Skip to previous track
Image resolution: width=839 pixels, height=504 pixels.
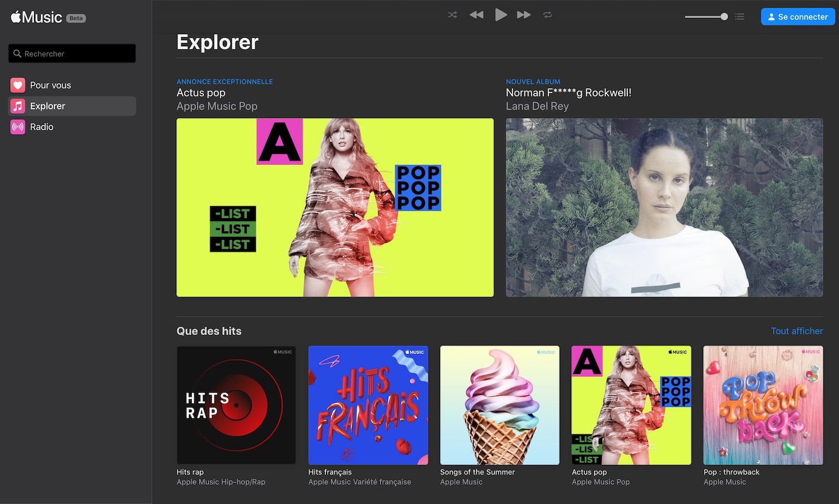(x=476, y=15)
